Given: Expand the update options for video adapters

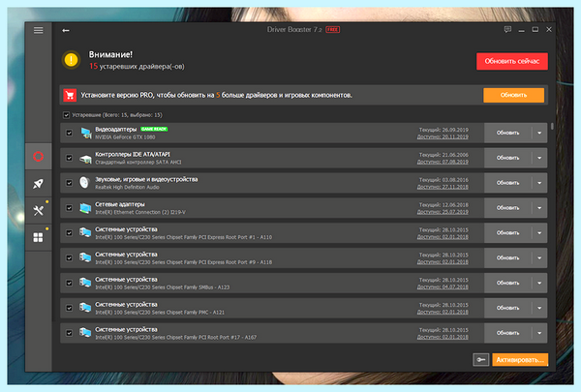Looking at the screenshot, I should tap(539, 133).
